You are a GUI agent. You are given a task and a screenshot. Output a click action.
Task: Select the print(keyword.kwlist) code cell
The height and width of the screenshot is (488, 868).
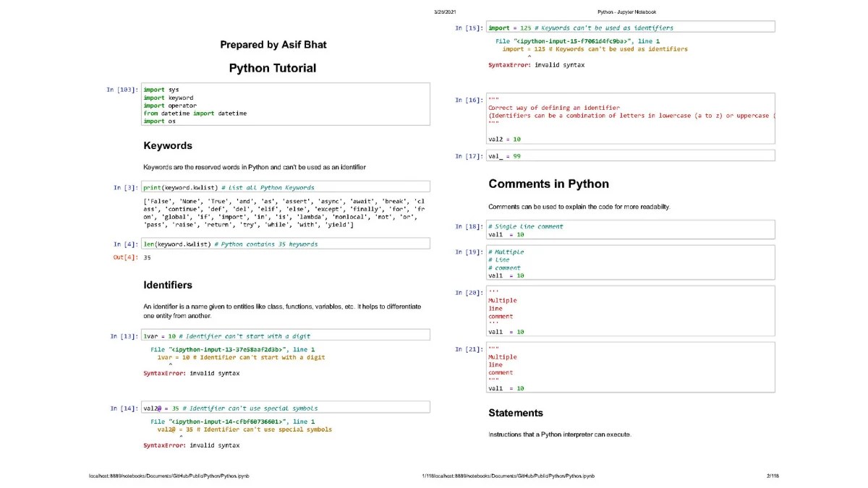[x=286, y=187]
